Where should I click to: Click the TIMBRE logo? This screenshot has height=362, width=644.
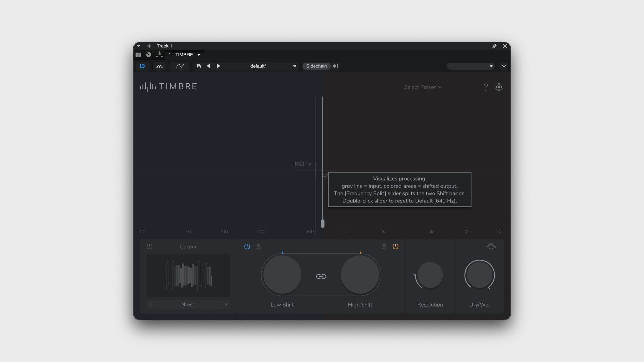click(x=168, y=87)
